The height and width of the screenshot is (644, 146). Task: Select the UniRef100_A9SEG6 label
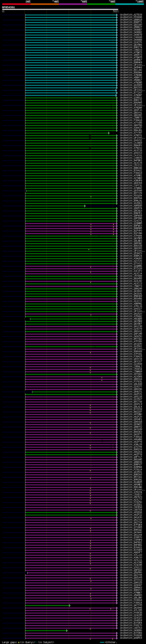pos(131,512)
